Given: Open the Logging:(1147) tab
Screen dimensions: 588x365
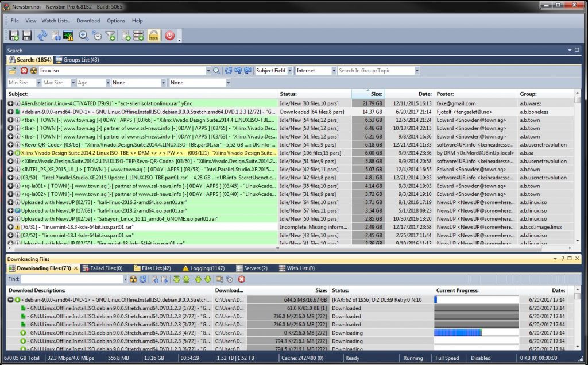Looking at the screenshot, I should (x=204, y=268).
